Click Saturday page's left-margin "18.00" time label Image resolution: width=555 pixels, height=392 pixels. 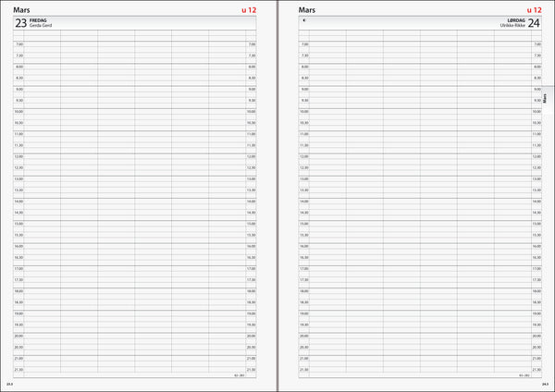coord(304,291)
